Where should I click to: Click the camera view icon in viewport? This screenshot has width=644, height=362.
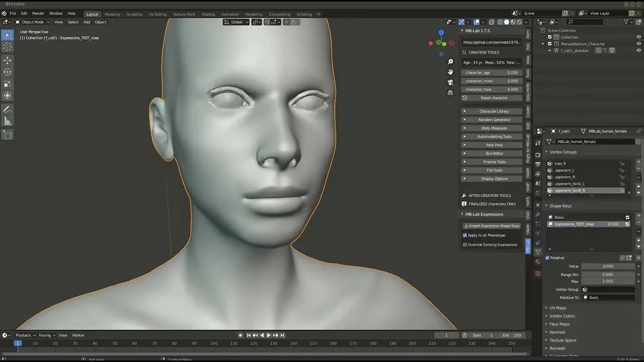(x=450, y=82)
